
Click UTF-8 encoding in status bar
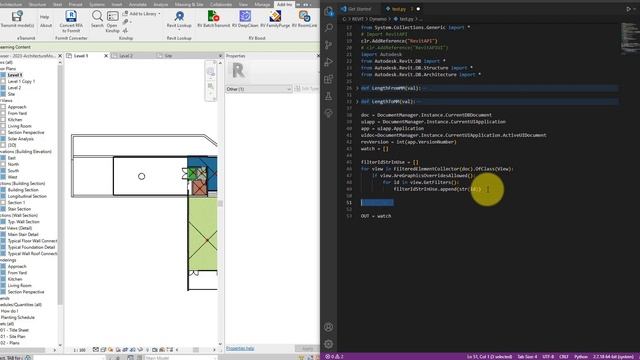click(548, 357)
